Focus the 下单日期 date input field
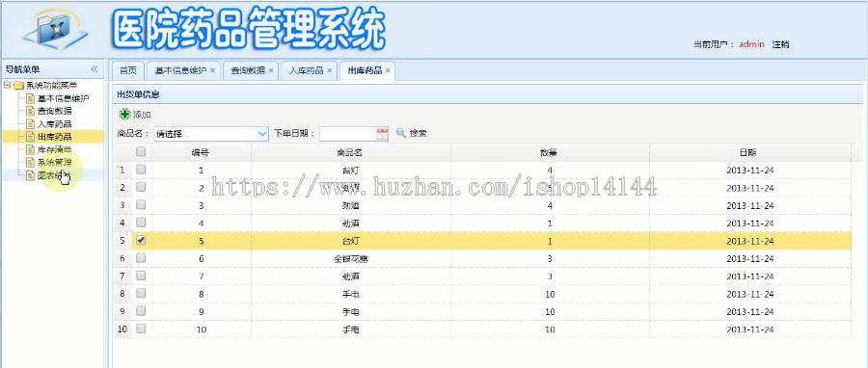Image resolution: width=868 pixels, height=368 pixels. pyautogui.click(x=347, y=133)
